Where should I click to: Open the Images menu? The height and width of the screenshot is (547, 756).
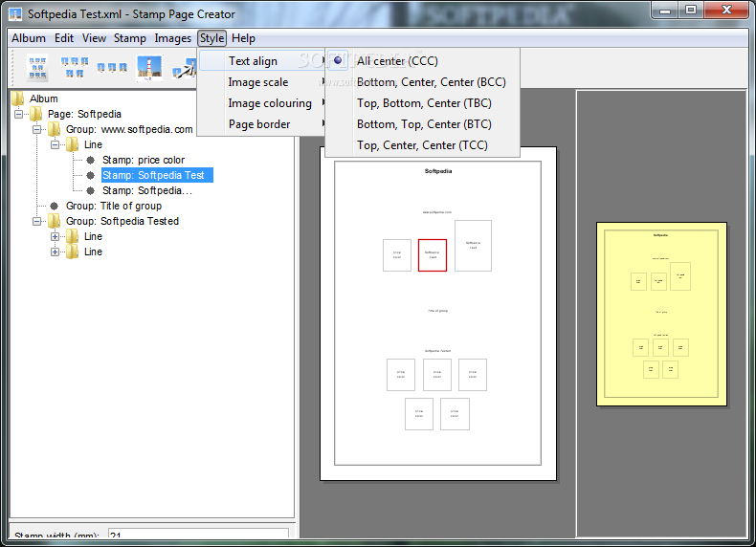pos(172,38)
